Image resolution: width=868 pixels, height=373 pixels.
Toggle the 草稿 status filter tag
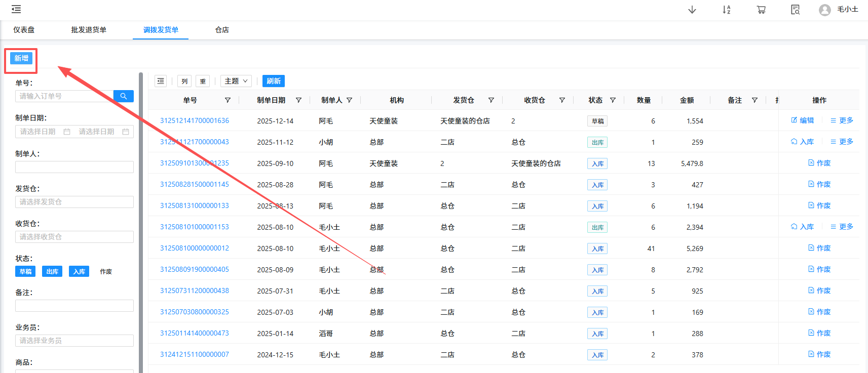click(x=25, y=272)
